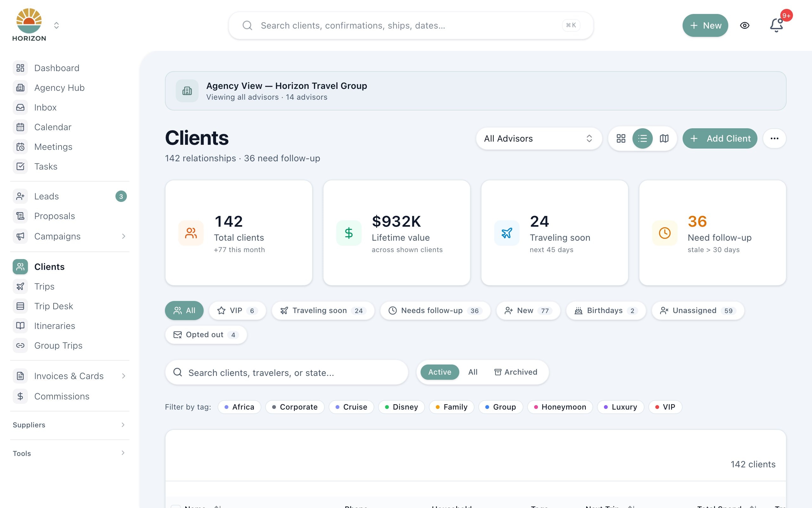Show Archived clients
The height and width of the screenshot is (508, 812).
516,372
